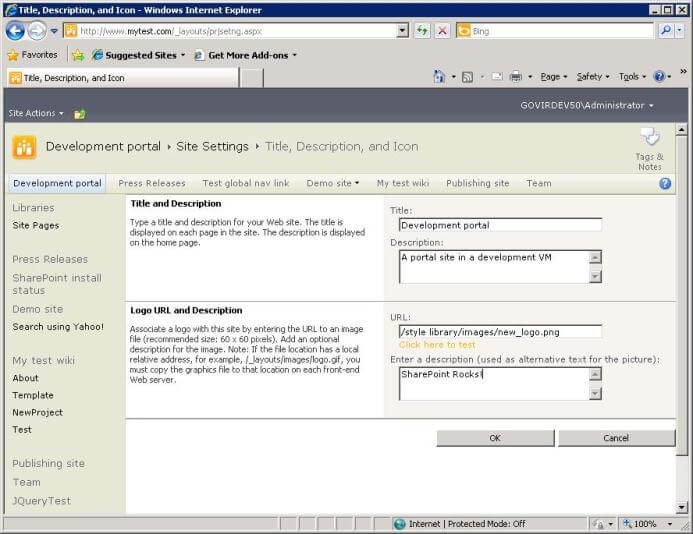The height and width of the screenshot is (534, 693).
Task: Click the Refresh page icon
Action: (x=423, y=31)
